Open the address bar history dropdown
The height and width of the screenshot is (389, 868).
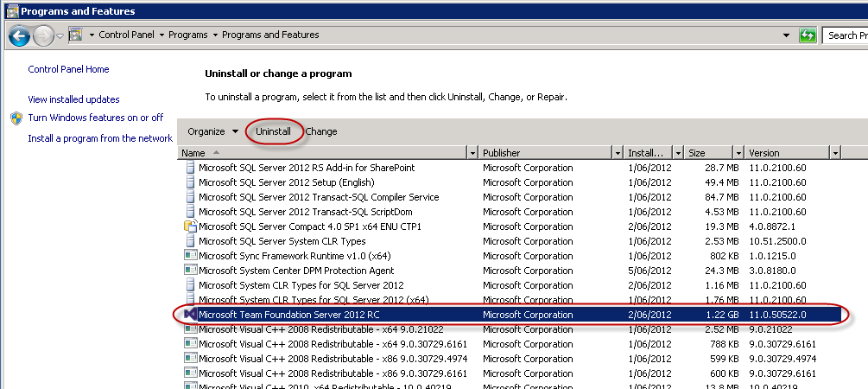(x=786, y=35)
